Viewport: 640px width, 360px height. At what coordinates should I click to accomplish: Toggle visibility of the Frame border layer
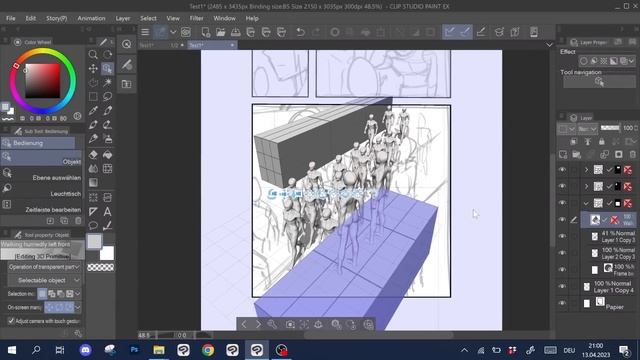pos(562,270)
